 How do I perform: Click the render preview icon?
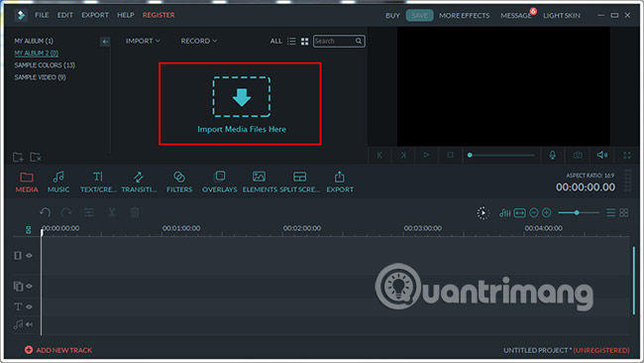(x=483, y=213)
